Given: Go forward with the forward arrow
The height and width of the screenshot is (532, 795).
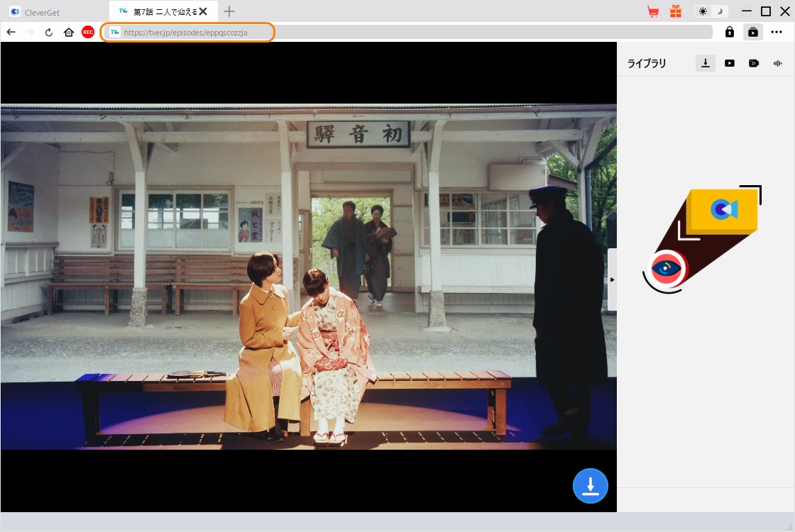Looking at the screenshot, I should pyautogui.click(x=29, y=33).
